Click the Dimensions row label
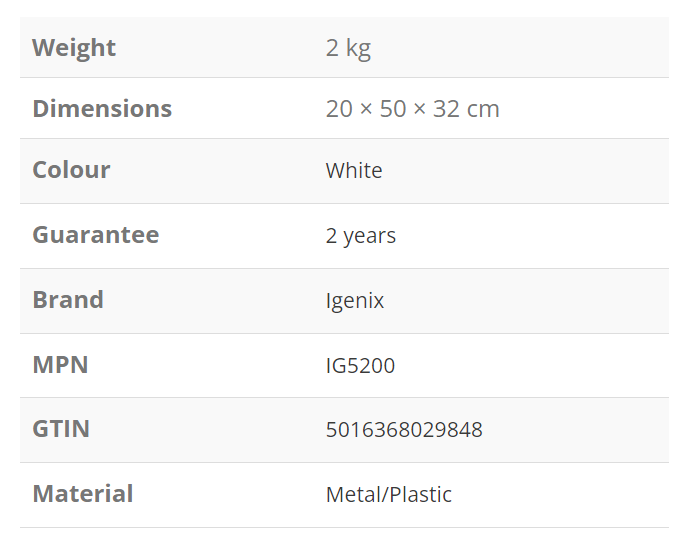The width and height of the screenshot is (684, 545). 102,109
